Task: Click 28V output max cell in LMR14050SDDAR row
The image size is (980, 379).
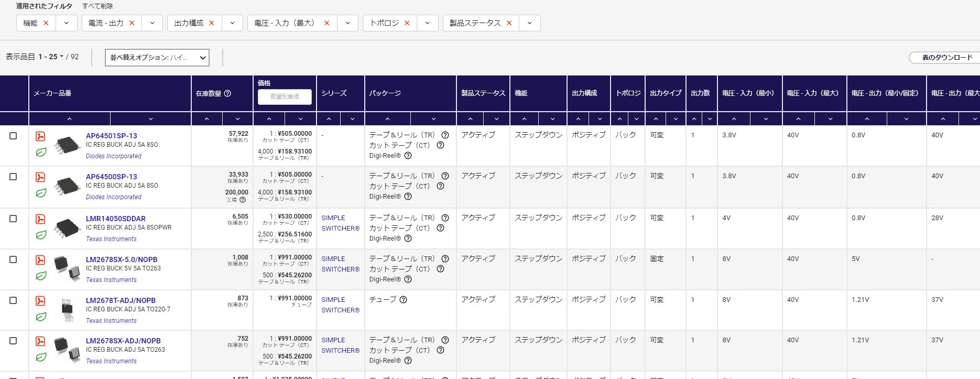Action: pos(937,218)
